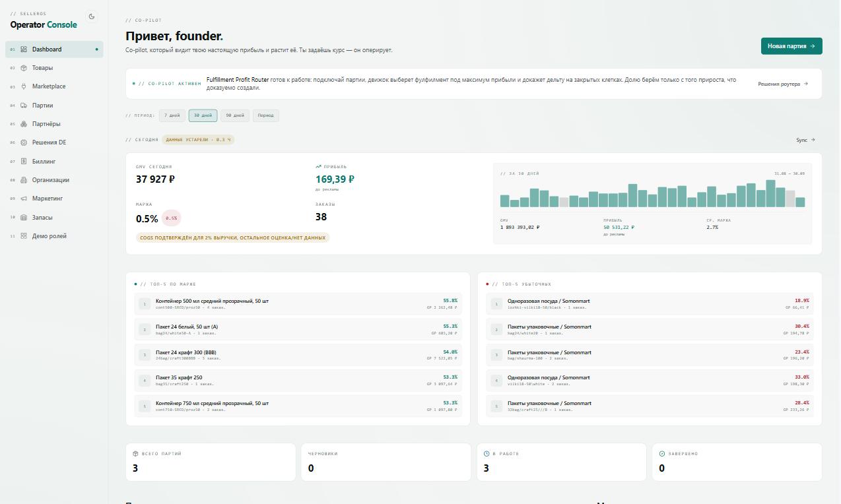The height and width of the screenshot is (504, 841).
Task: Click the Данные устарели badge
Action: (198, 140)
